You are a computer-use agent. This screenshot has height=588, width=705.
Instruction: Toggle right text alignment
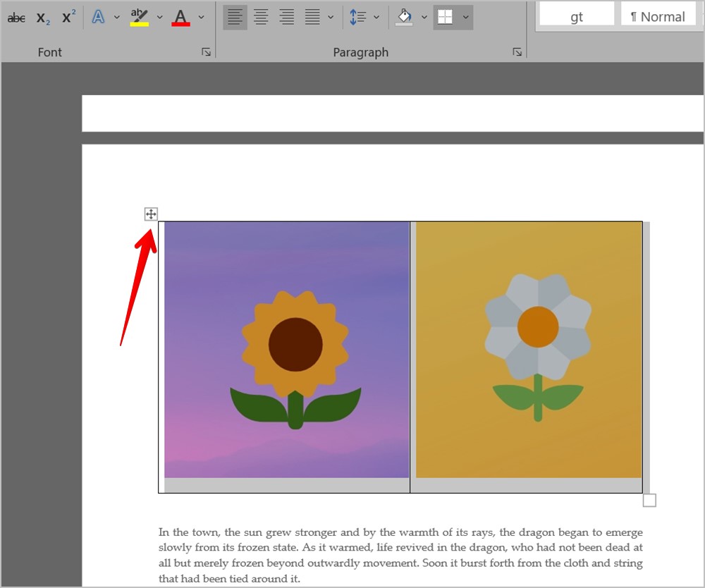pos(286,17)
